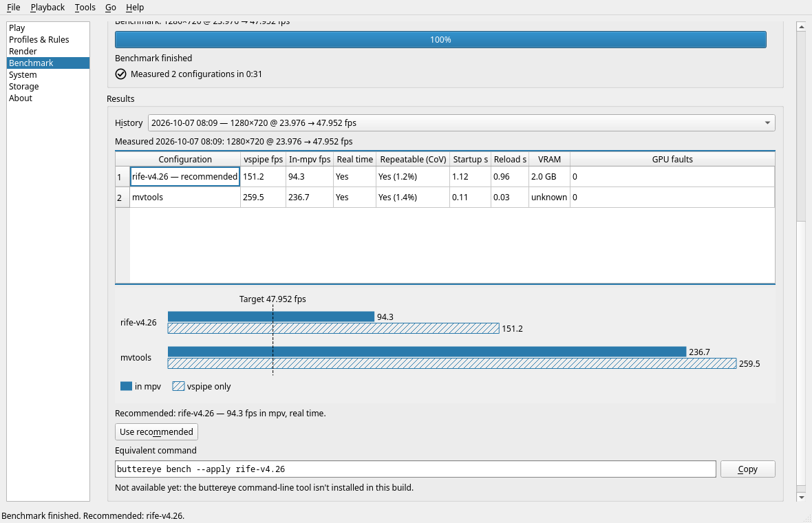Screen dimensions: 812x523
Task: Expand the History dropdown
Action: click(462, 122)
